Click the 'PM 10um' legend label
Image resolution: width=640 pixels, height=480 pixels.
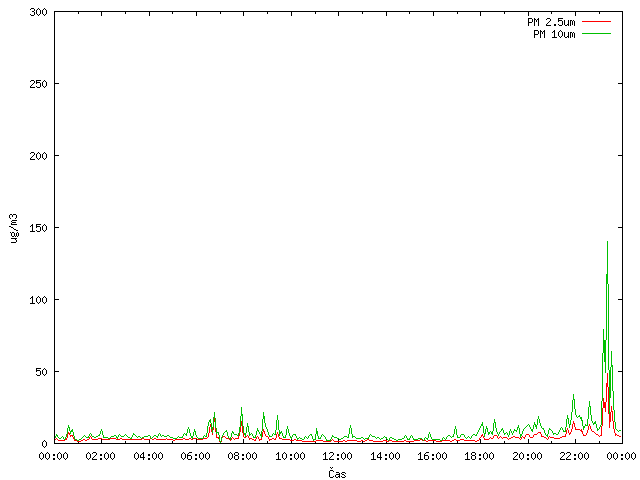tap(554, 34)
